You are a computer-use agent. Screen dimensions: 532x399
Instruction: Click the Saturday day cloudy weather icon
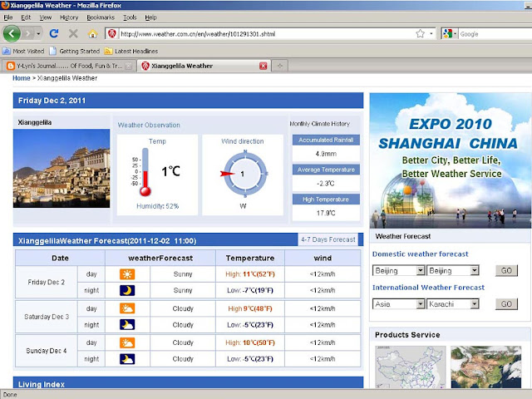pos(127,308)
